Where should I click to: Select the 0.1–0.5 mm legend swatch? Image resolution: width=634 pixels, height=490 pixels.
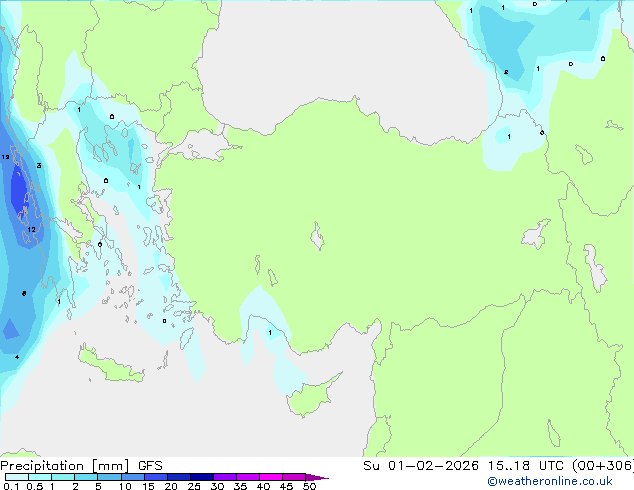click(17, 477)
